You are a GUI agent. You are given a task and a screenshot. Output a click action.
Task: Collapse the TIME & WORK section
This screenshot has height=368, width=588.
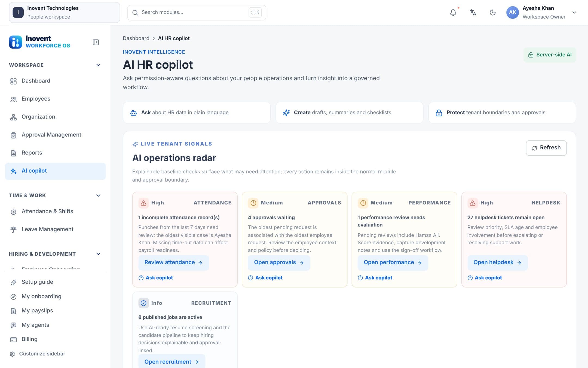(x=98, y=195)
